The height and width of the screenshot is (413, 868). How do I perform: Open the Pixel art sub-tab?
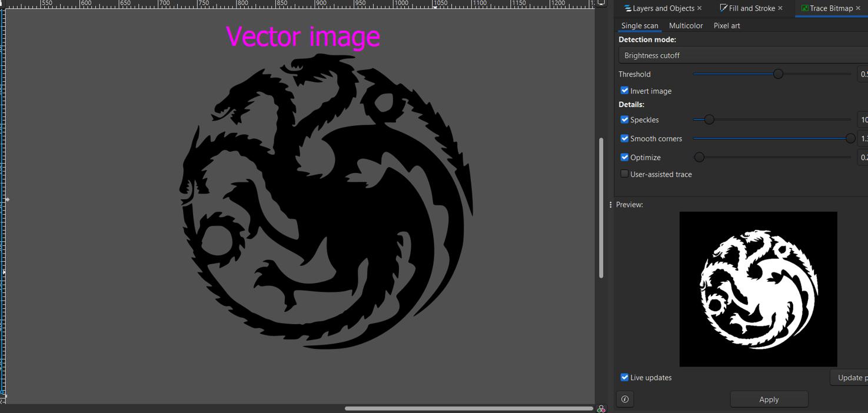pyautogui.click(x=727, y=26)
